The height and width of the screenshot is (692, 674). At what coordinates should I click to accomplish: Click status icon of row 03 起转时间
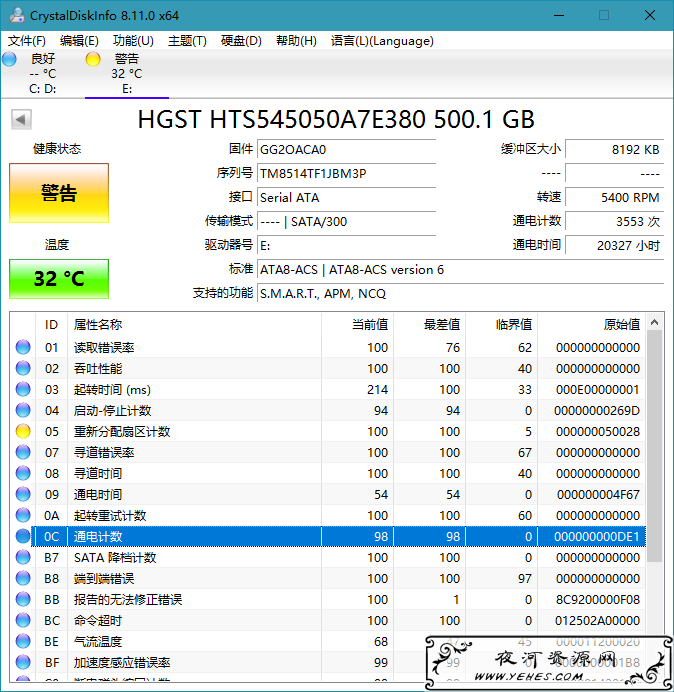[23, 389]
